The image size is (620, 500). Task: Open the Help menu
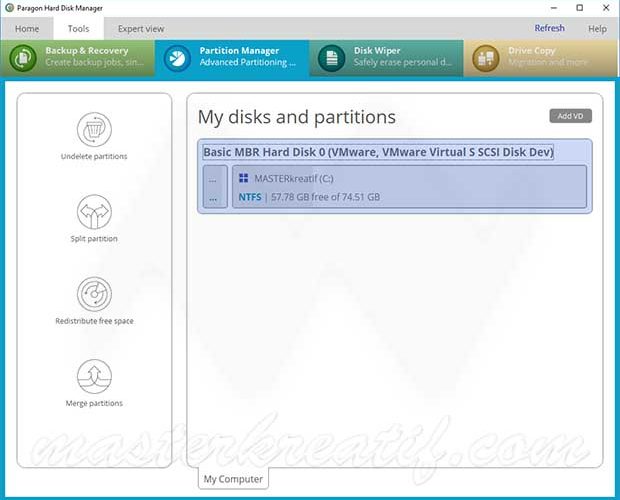click(x=597, y=29)
